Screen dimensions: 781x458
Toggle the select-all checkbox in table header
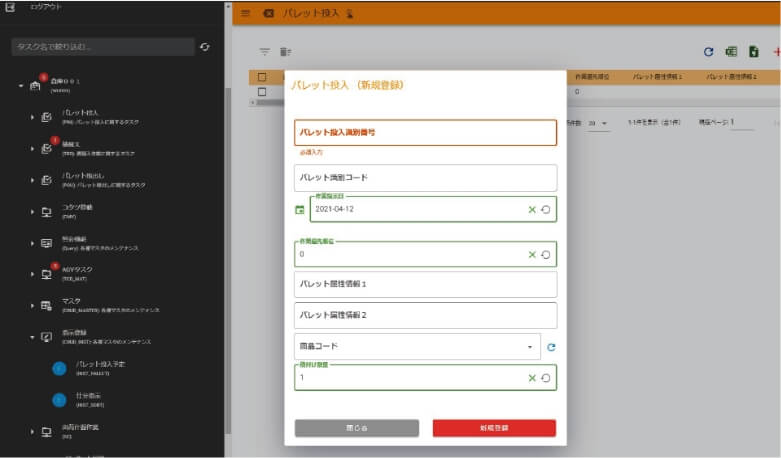262,77
